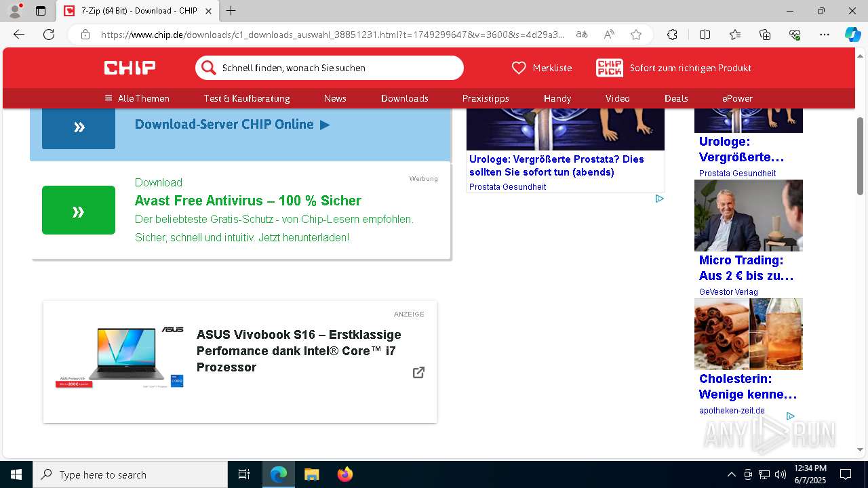Click the Micro Trading ad photo

(749, 216)
